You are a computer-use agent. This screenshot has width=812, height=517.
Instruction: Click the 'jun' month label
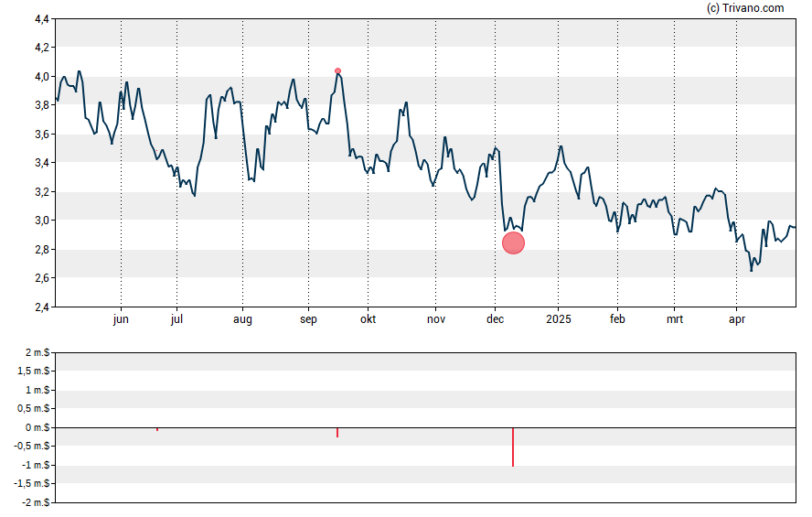tap(121, 319)
